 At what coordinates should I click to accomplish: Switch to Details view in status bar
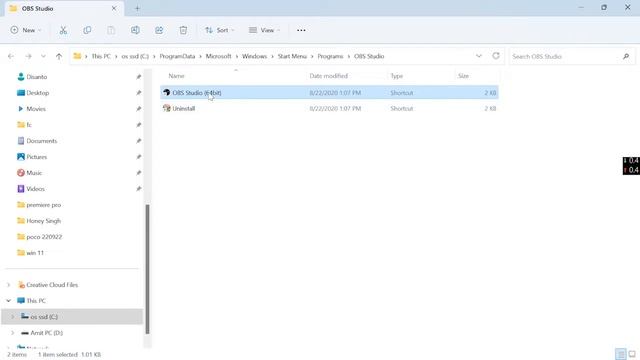coord(620,354)
